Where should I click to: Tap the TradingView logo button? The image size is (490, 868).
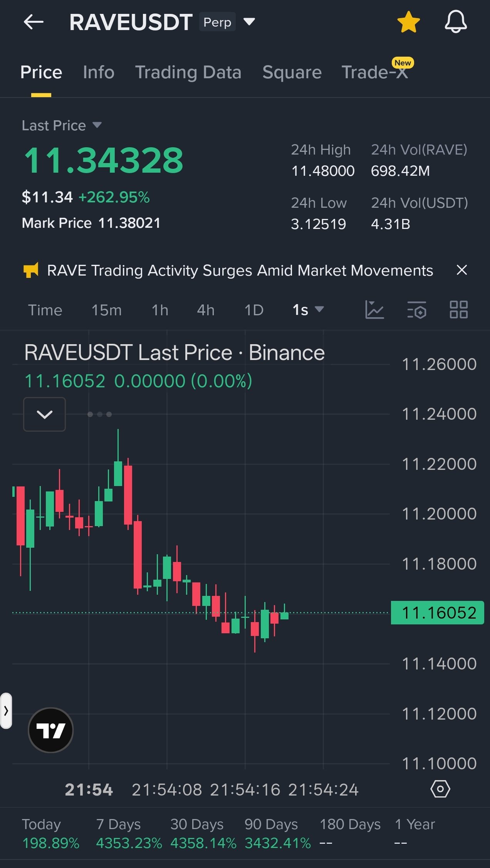coord(51,730)
